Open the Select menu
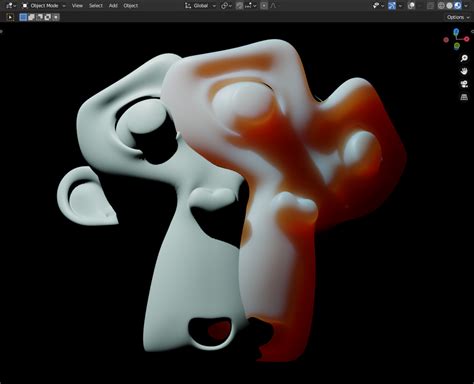 click(x=96, y=6)
